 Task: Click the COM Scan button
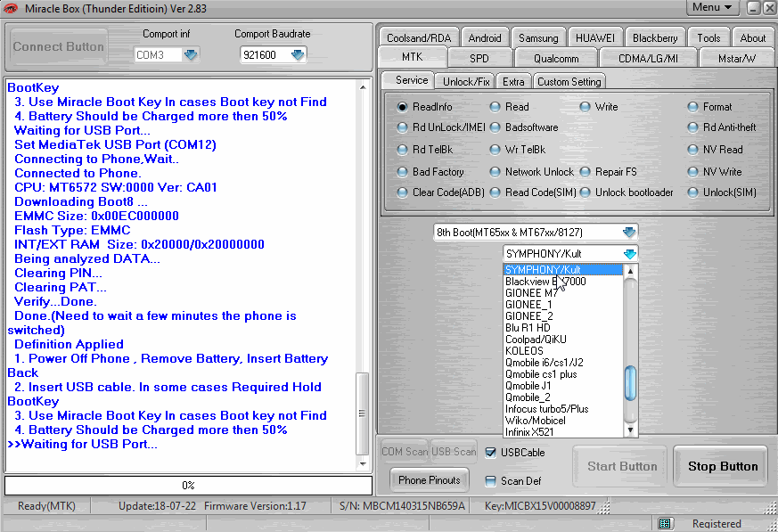click(x=405, y=452)
